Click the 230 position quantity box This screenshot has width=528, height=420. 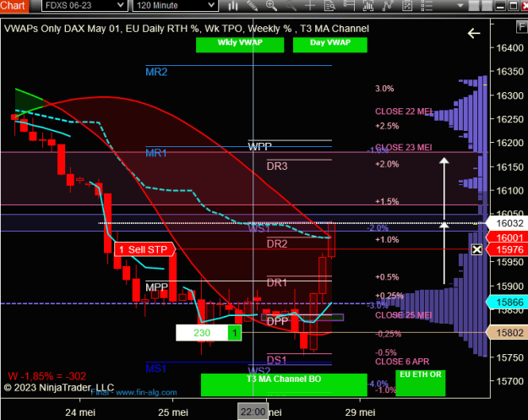coord(202,333)
